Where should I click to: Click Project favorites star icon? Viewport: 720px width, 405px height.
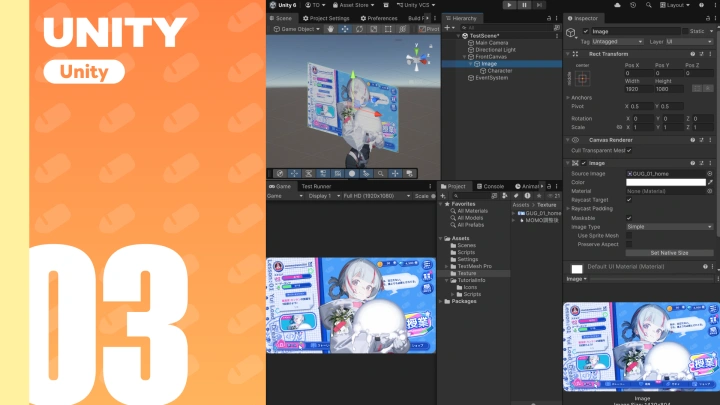point(539,196)
